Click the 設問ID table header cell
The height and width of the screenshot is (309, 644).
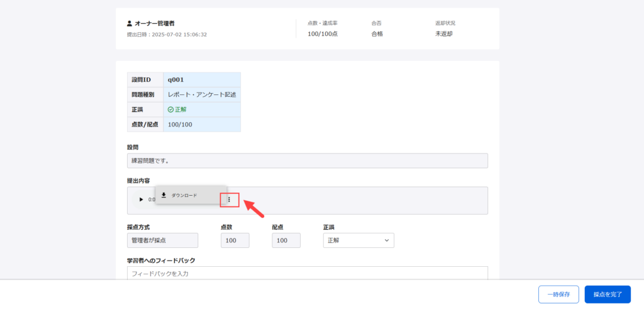pyautogui.click(x=145, y=80)
